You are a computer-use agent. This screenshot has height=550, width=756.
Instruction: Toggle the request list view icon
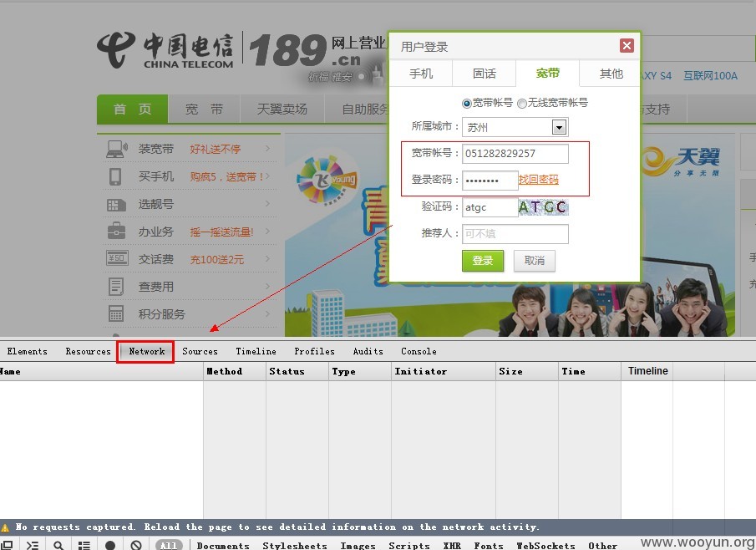coord(84,545)
